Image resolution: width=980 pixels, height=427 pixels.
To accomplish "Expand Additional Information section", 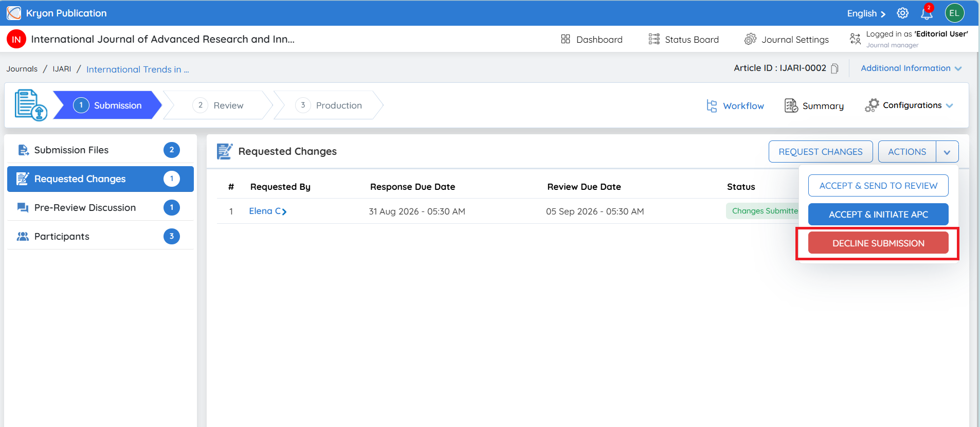I will pos(911,68).
